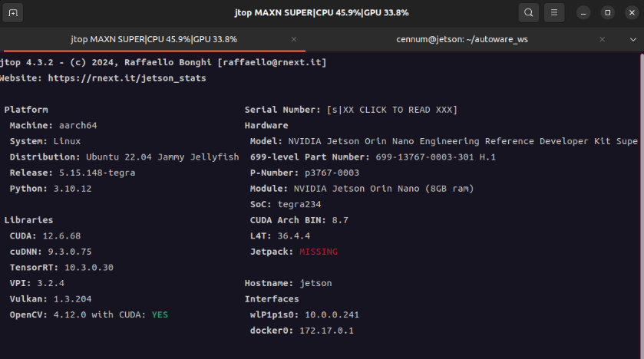Close the terminal window

tap(629, 12)
